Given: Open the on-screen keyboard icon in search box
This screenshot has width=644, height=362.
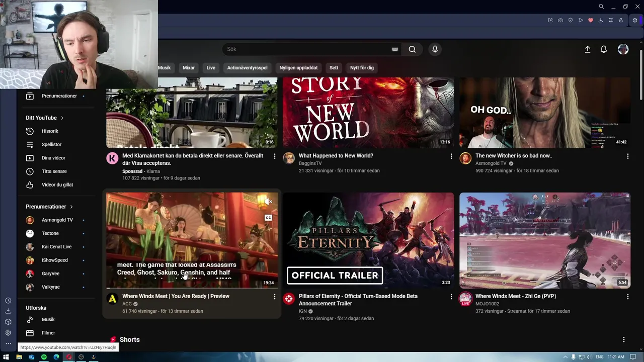Looking at the screenshot, I should 395,49.
